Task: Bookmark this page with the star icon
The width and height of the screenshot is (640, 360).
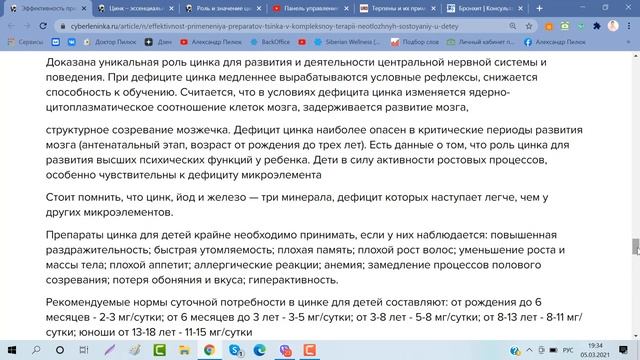Action: [529, 26]
